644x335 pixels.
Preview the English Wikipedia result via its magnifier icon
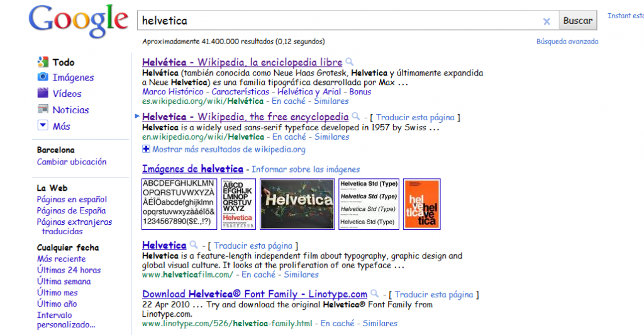356,116
